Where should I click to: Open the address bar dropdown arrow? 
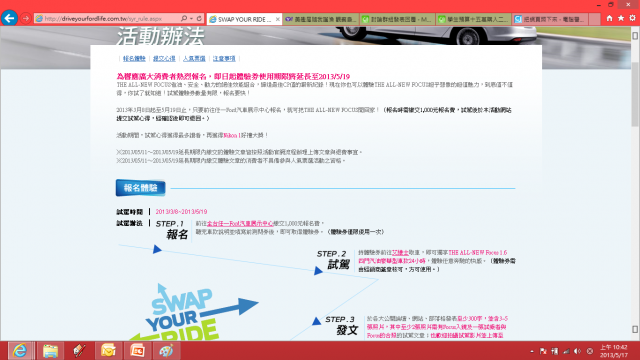[x=191, y=19]
